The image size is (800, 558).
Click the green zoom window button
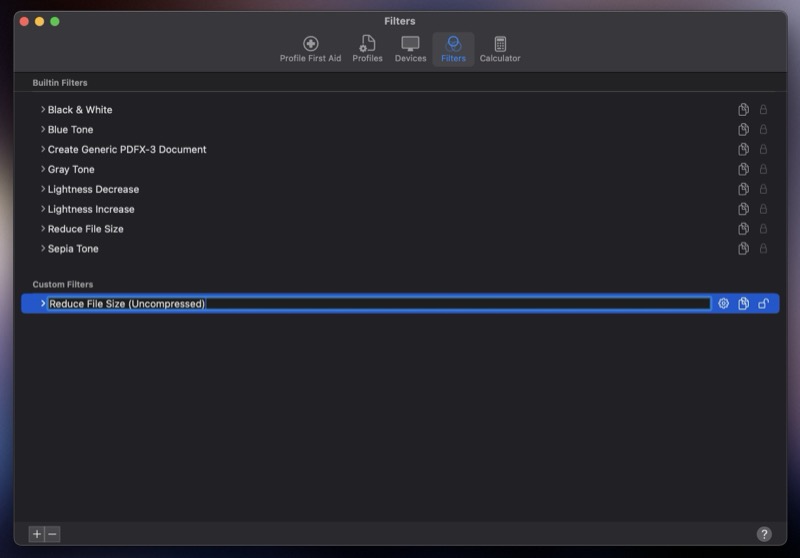55,21
